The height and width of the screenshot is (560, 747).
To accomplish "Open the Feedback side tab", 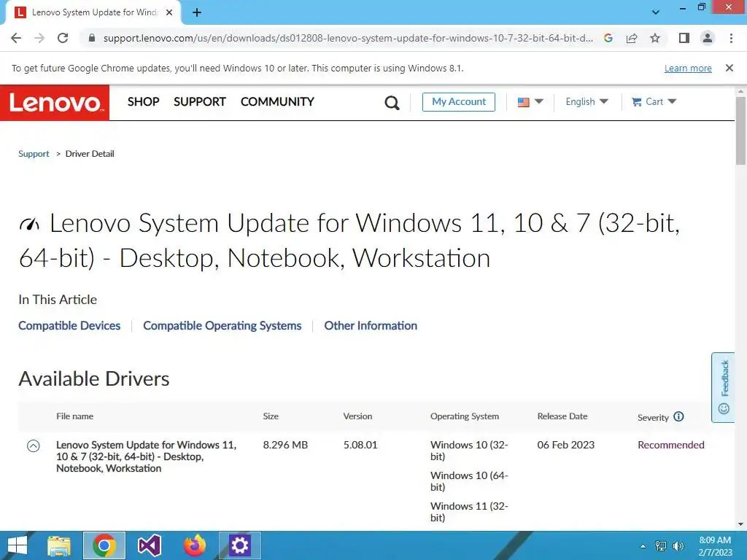I will click(x=723, y=387).
